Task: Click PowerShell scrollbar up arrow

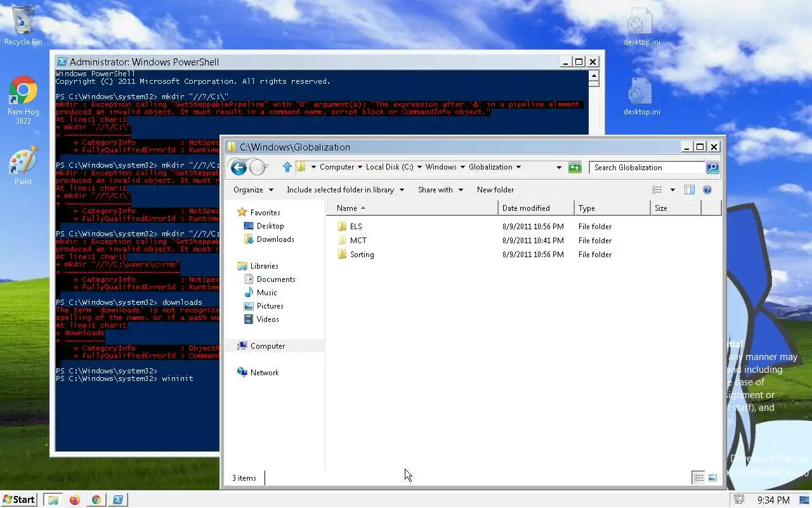Action: [x=594, y=76]
